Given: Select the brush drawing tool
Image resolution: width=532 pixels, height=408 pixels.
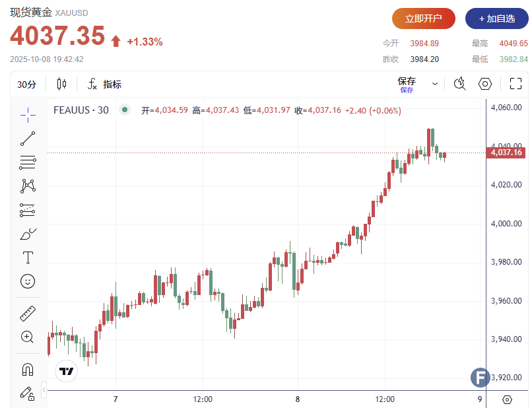Looking at the screenshot, I should tap(28, 234).
